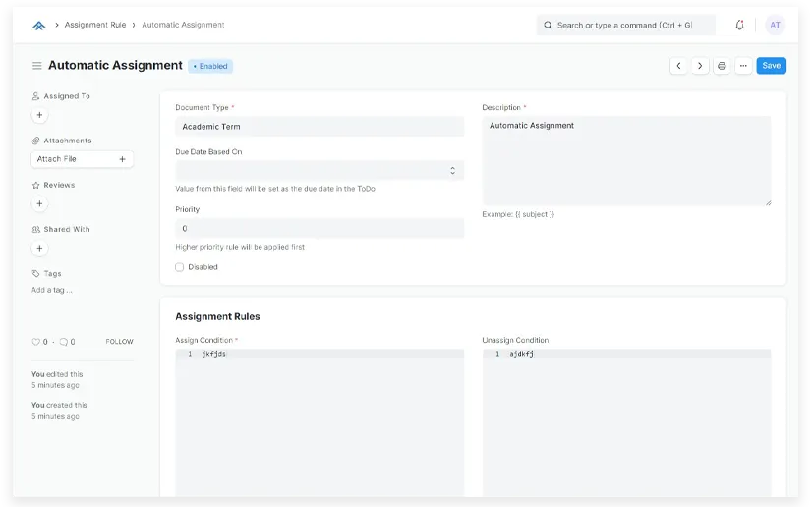Open the notifications bell icon
Viewport: 812px width, 507px height.
(739, 25)
